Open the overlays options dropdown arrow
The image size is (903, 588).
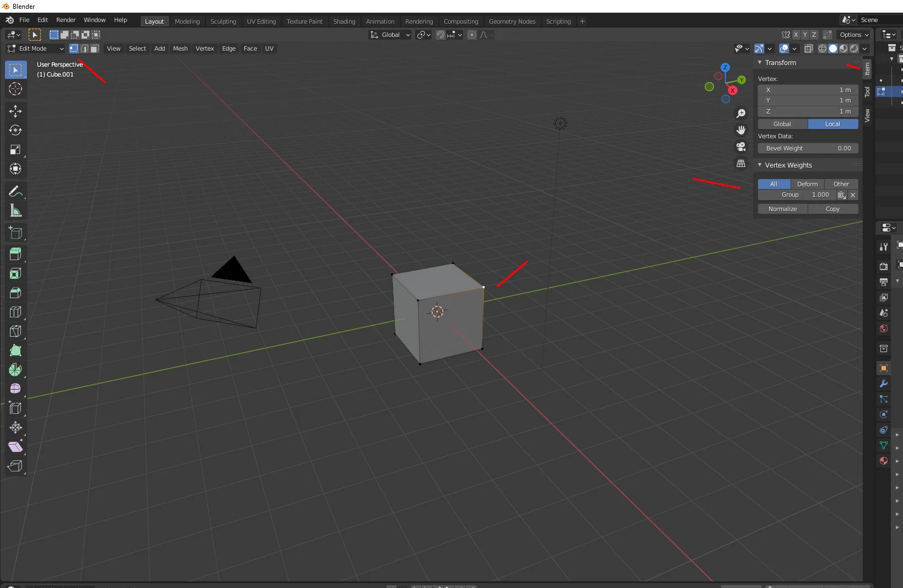coord(794,48)
